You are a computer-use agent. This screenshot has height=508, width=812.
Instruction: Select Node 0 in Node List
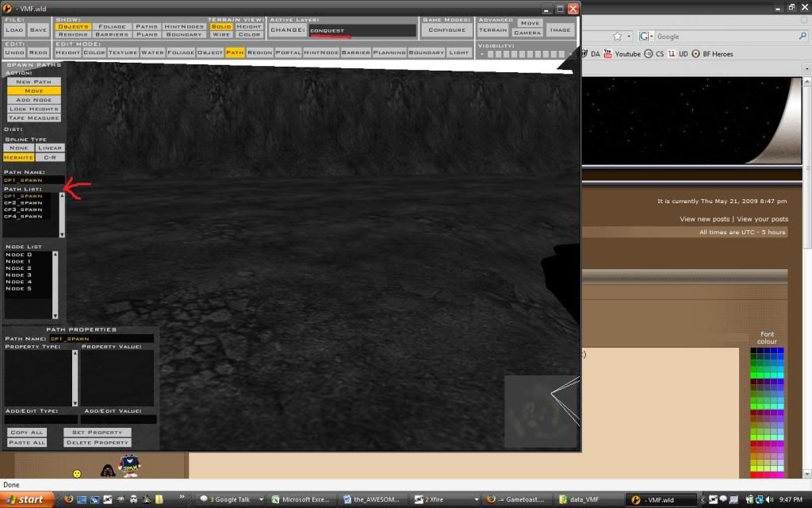[x=19, y=255]
